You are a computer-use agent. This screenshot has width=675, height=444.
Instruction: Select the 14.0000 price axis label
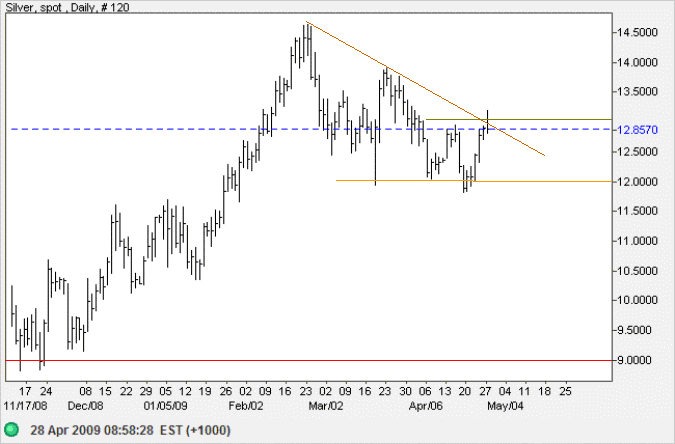pos(638,62)
